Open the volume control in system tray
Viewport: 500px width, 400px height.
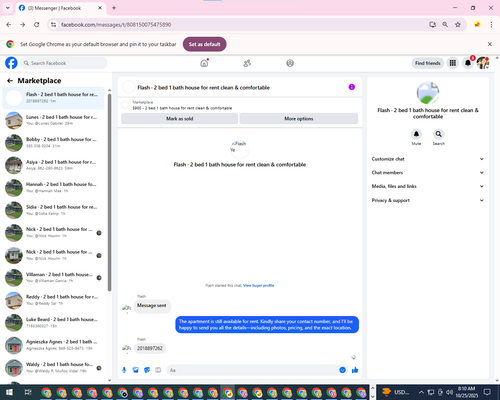[449, 392]
